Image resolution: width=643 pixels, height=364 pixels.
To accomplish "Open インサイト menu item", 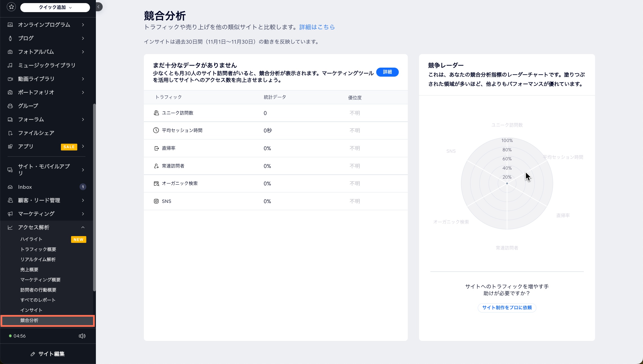I will click(31, 310).
